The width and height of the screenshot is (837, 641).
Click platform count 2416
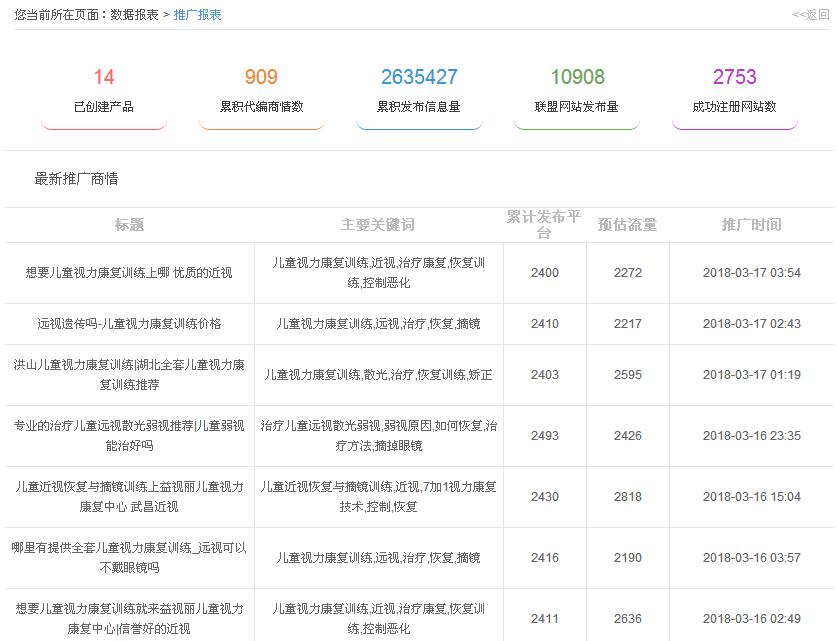[544, 558]
